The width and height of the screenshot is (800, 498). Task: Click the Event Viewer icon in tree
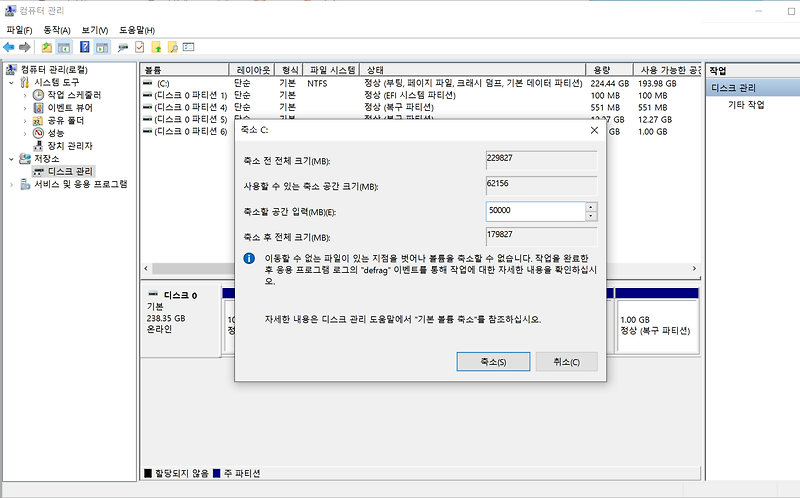[x=38, y=108]
